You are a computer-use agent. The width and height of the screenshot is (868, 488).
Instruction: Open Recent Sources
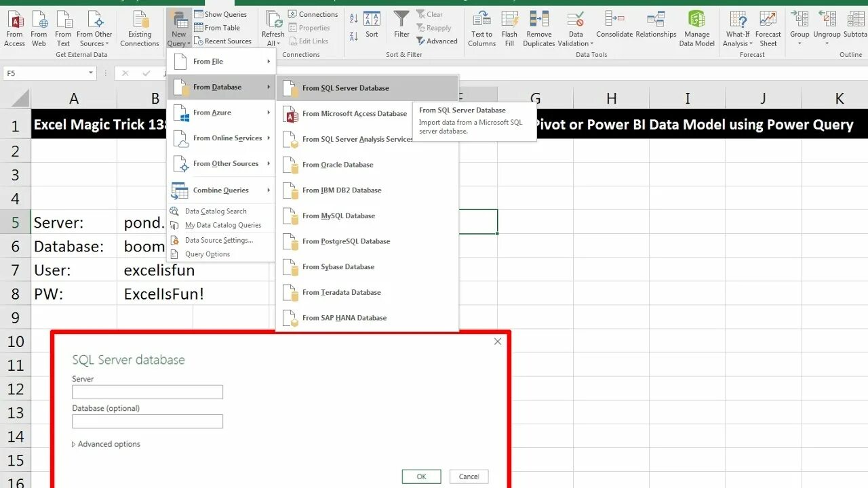[x=222, y=41]
